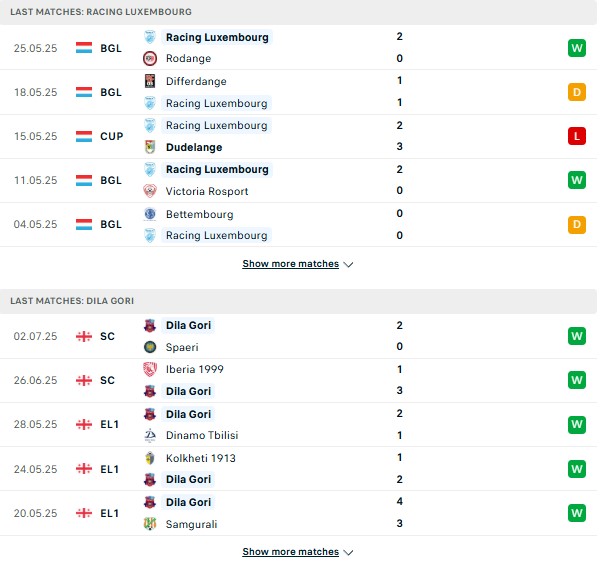Image resolution: width=603 pixels, height=573 pixels.
Task: Click the Bettembourg club crest icon
Action: tap(150, 214)
